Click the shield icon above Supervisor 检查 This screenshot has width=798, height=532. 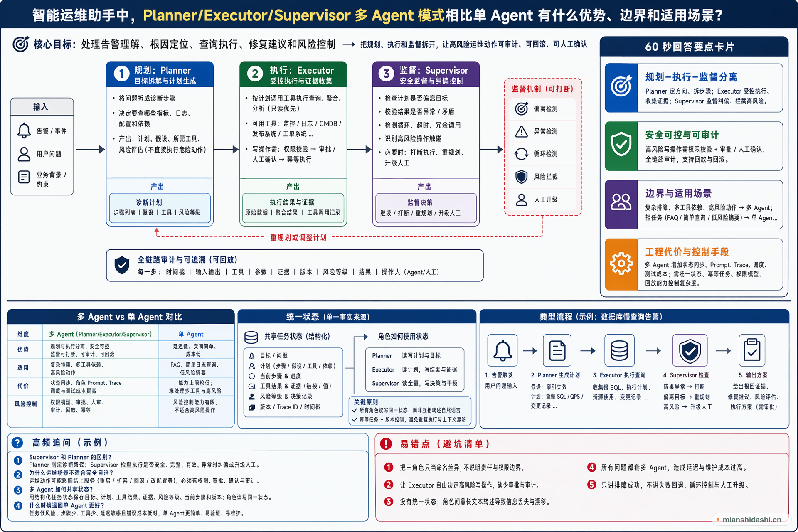point(690,351)
